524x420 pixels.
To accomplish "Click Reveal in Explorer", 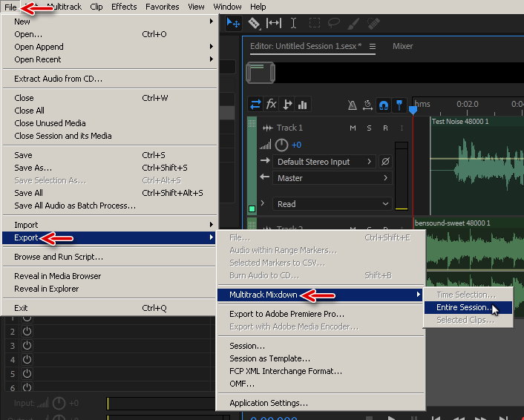I will (x=110, y=289).
